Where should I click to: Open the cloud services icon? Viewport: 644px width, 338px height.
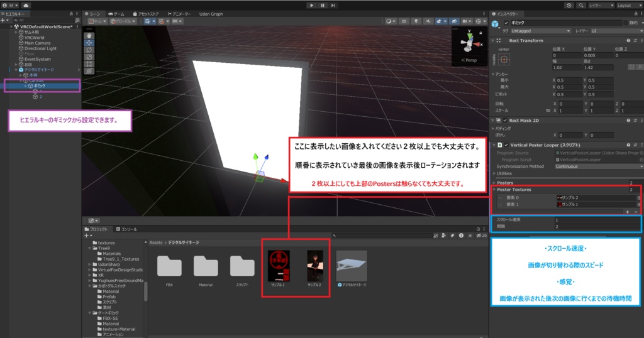click(x=25, y=5)
